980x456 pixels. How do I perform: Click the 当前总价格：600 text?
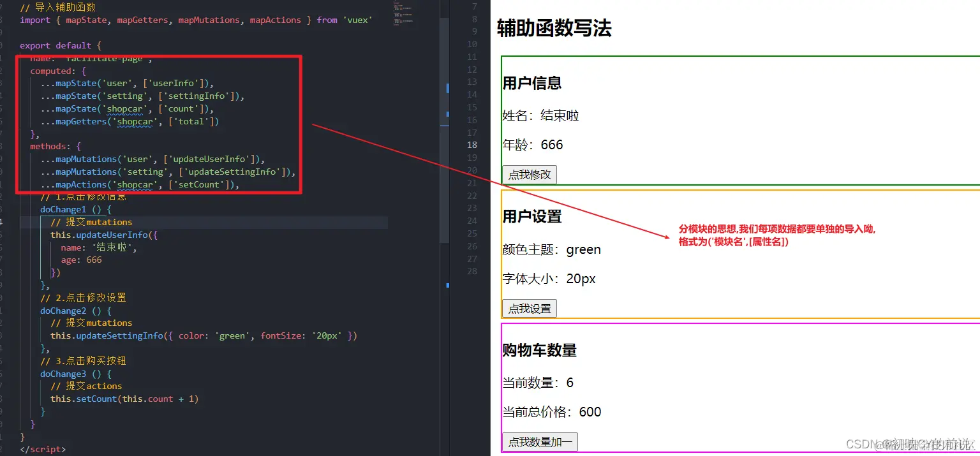coord(552,412)
